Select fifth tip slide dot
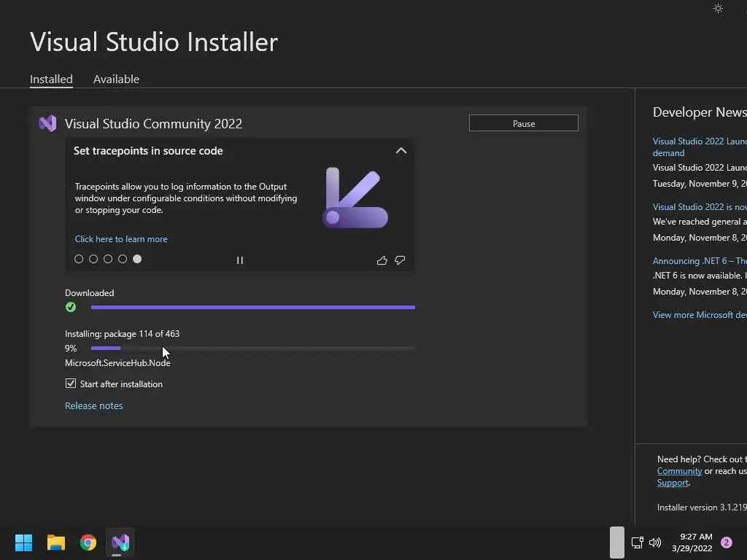The width and height of the screenshot is (747, 560). (x=137, y=259)
